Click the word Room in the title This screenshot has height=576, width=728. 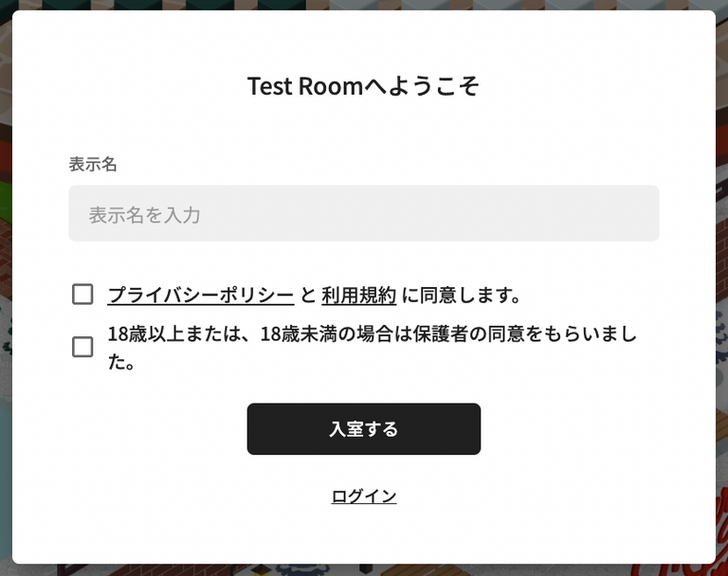330,86
